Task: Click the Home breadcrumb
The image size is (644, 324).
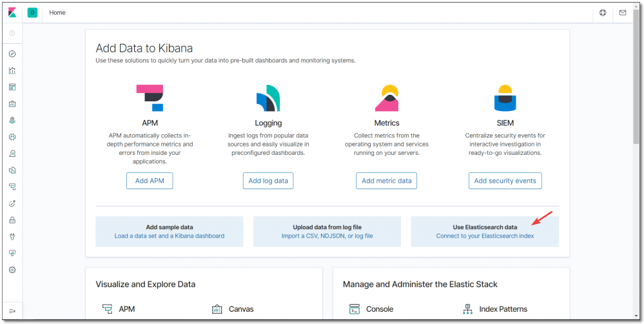Action: [x=57, y=13]
